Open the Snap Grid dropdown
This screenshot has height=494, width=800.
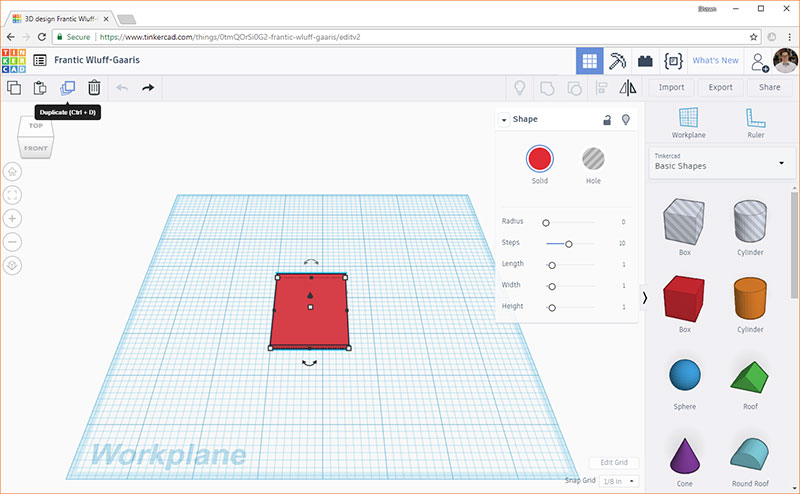coord(618,481)
